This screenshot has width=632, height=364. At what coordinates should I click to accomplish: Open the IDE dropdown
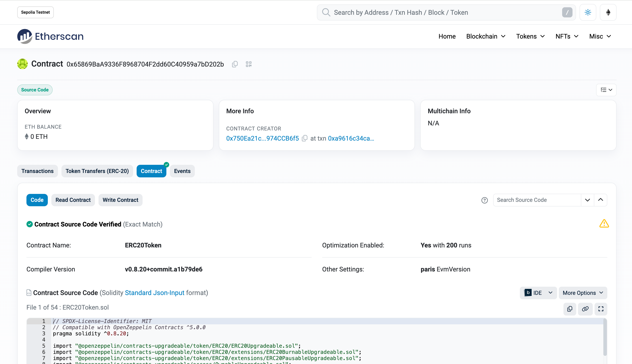pyautogui.click(x=538, y=293)
